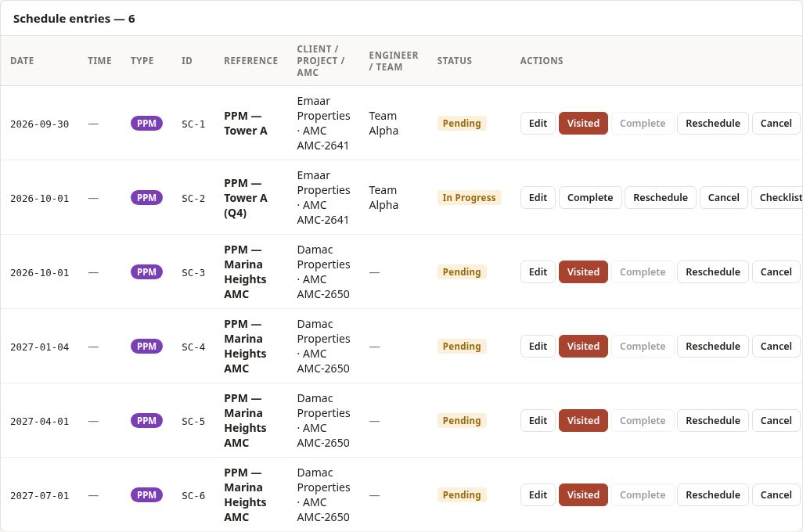The height and width of the screenshot is (532, 803).
Task: Click the Pending status of SC-4
Action: click(x=462, y=346)
